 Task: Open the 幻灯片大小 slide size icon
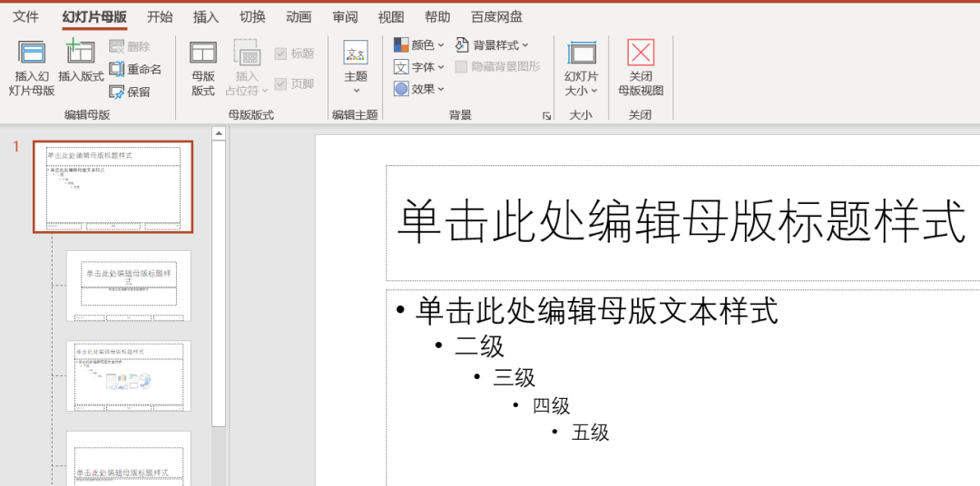[581, 53]
